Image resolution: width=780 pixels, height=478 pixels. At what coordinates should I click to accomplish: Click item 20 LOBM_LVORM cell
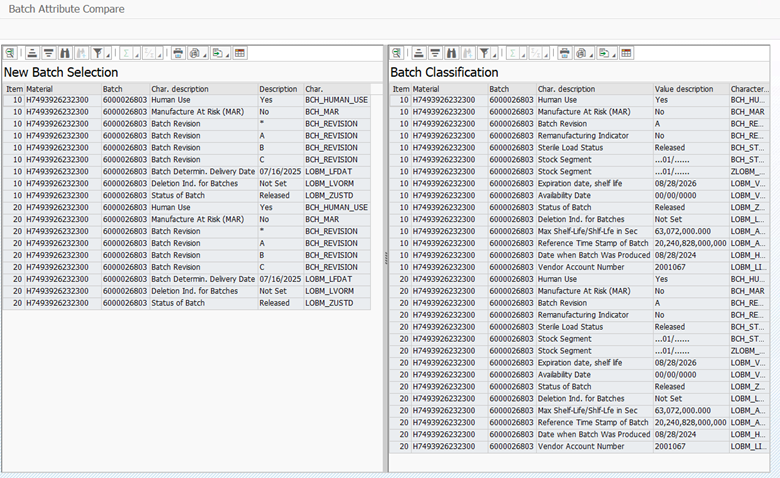(x=337, y=291)
